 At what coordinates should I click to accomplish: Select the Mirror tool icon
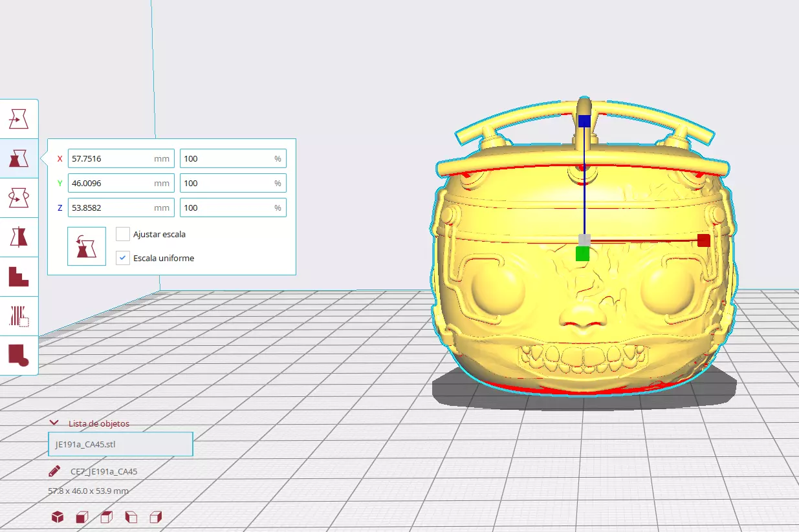click(19, 237)
